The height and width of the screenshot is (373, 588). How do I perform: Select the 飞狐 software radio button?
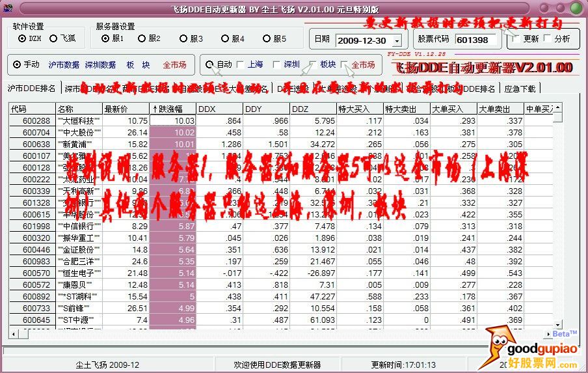click(53, 38)
